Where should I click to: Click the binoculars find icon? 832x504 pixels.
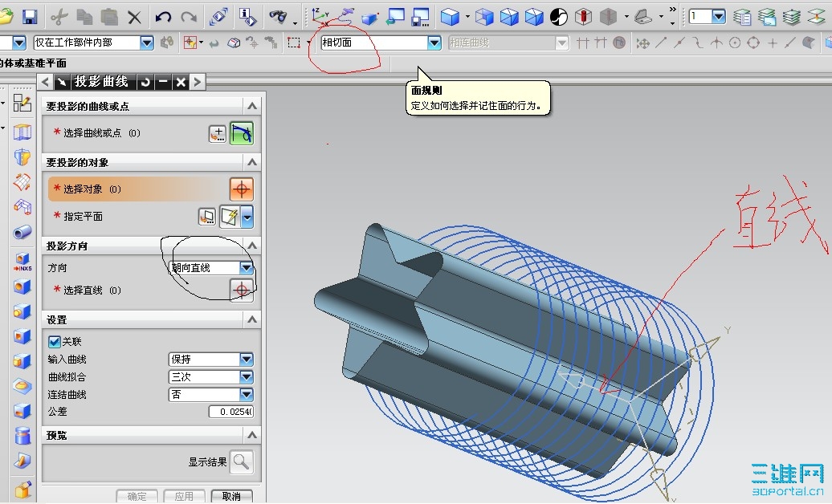pyautogui.click(x=278, y=17)
